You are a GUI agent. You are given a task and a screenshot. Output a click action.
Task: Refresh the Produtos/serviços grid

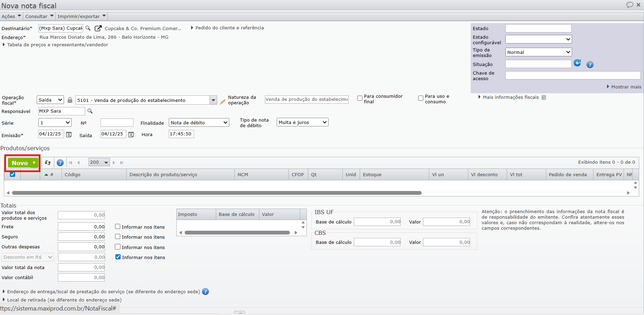[x=48, y=163]
